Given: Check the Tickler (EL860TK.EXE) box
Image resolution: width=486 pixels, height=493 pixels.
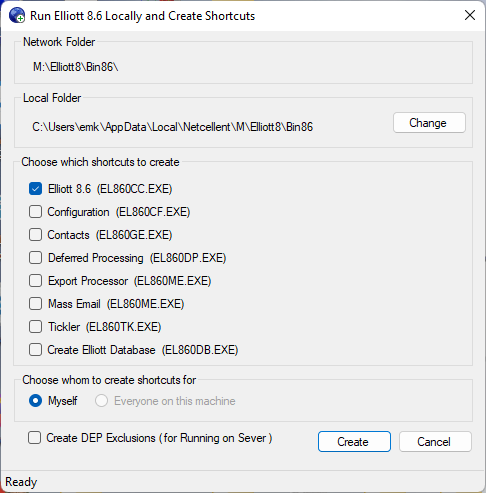Looking at the screenshot, I should point(35,327).
